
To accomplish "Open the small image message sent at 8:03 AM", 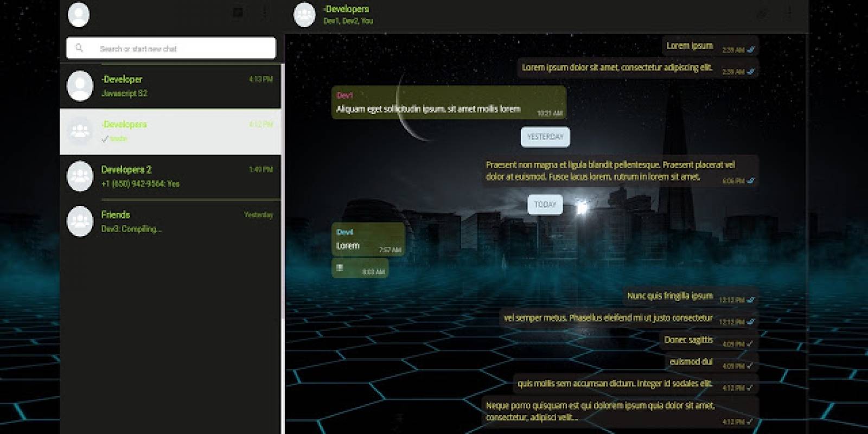I will point(340,268).
